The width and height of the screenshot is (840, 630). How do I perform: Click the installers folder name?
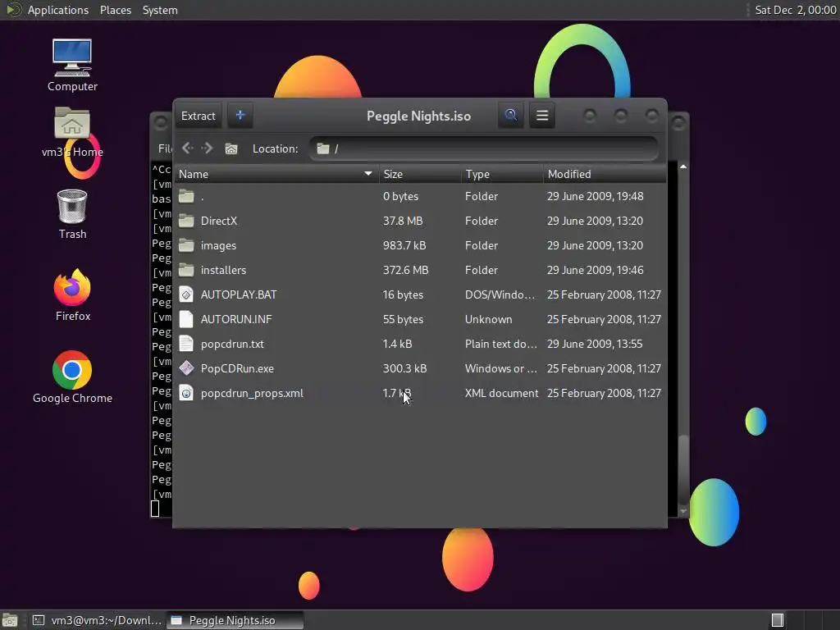(x=223, y=270)
